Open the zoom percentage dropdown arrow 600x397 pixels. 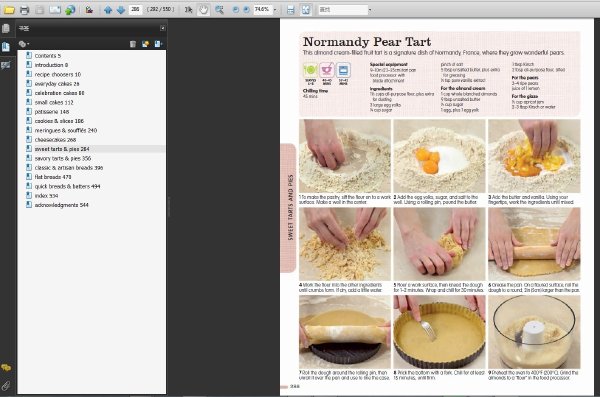click(x=275, y=10)
